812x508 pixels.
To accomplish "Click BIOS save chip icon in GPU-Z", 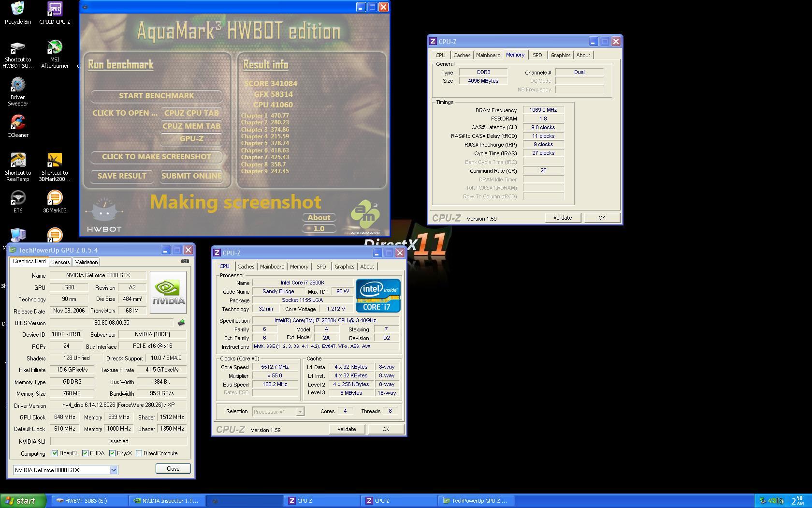I will point(181,323).
